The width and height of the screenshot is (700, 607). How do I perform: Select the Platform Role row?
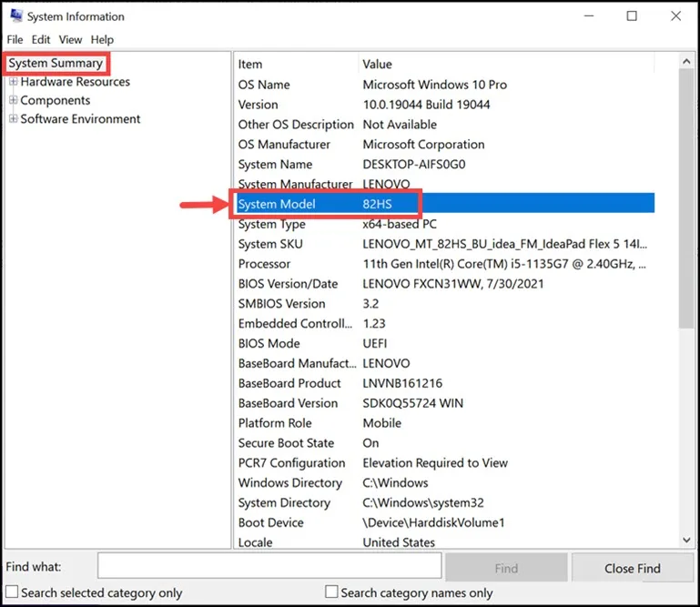click(444, 422)
